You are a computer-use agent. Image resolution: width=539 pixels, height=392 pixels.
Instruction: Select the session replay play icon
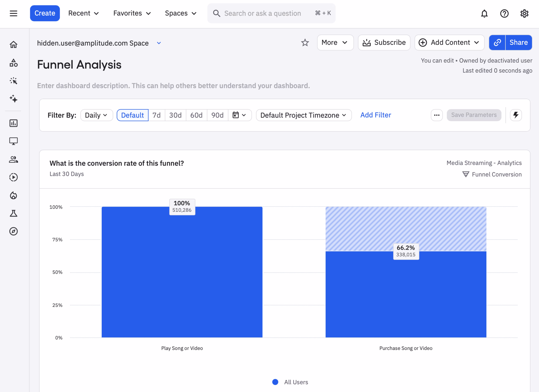pyautogui.click(x=14, y=177)
